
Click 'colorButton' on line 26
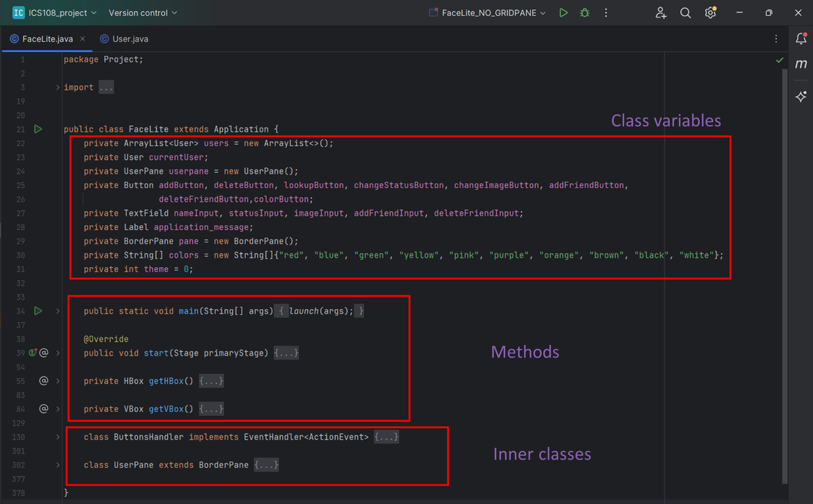281,199
